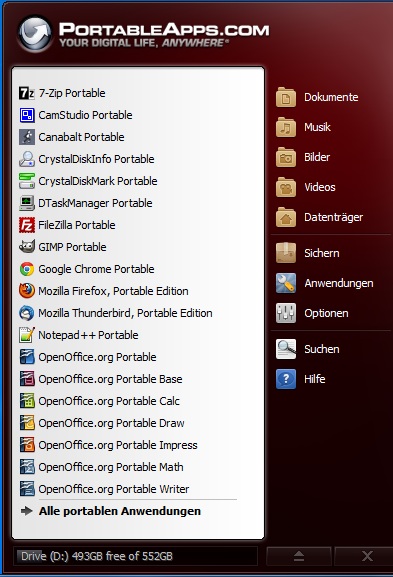Select Notepad++ Portable label
This screenshot has height=577, width=393.
(88, 335)
